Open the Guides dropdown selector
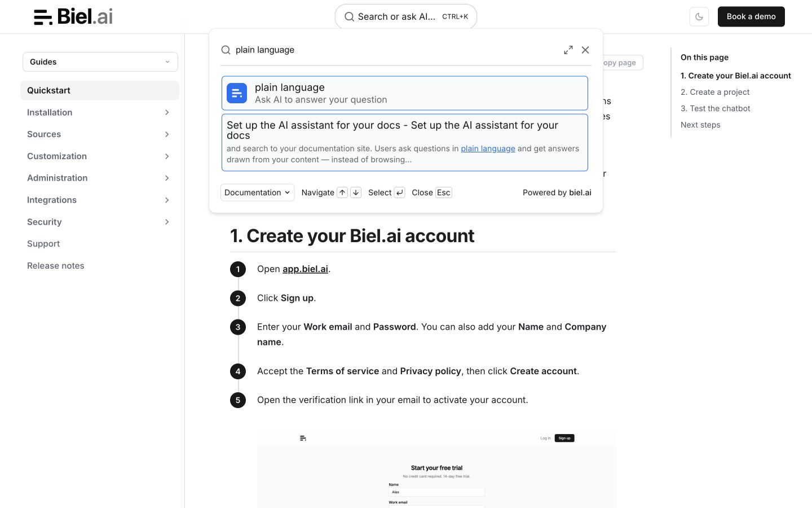 pyautogui.click(x=100, y=62)
